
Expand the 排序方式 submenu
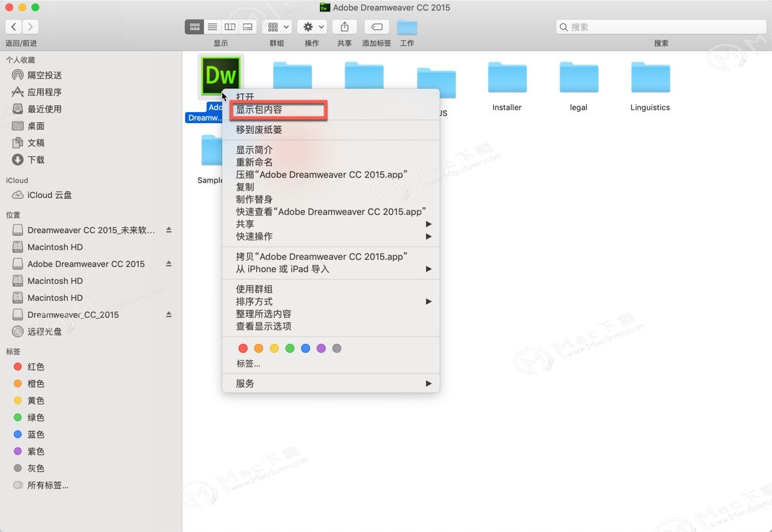pyautogui.click(x=331, y=301)
